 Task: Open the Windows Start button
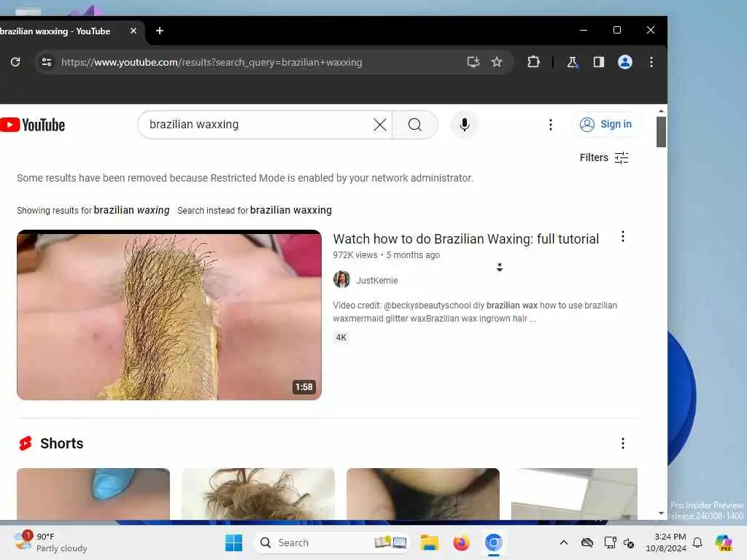(x=233, y=542)
